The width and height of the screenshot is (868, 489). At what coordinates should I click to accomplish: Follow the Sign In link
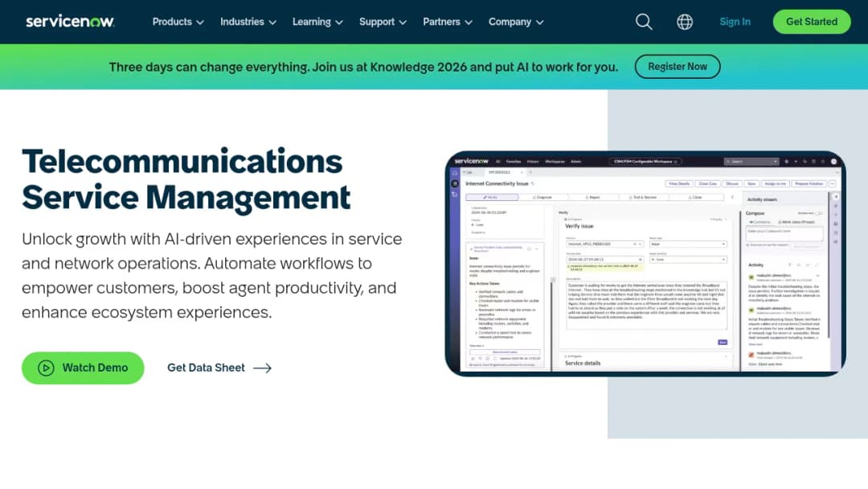click(735, 22)
